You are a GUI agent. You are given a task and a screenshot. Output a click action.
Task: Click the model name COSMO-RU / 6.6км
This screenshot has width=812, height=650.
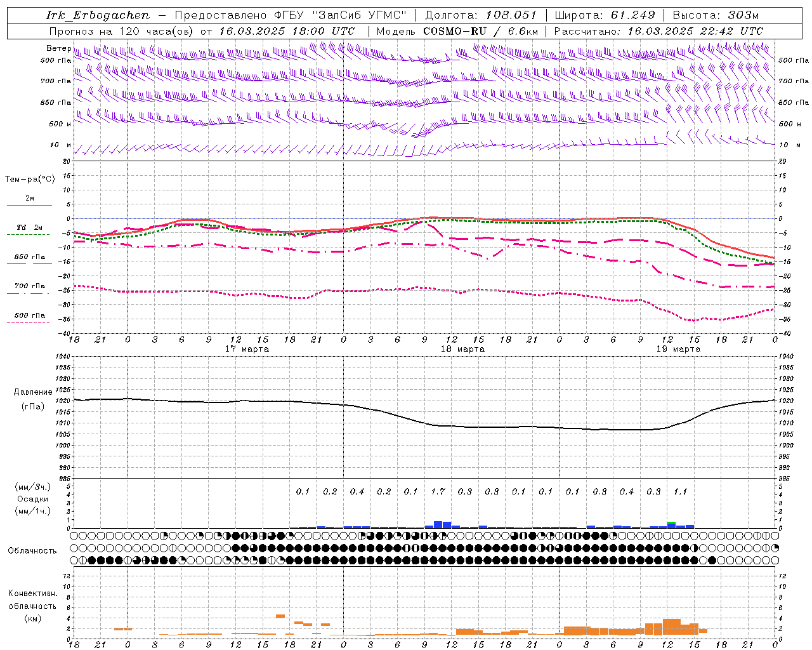[x=481, y=31]
